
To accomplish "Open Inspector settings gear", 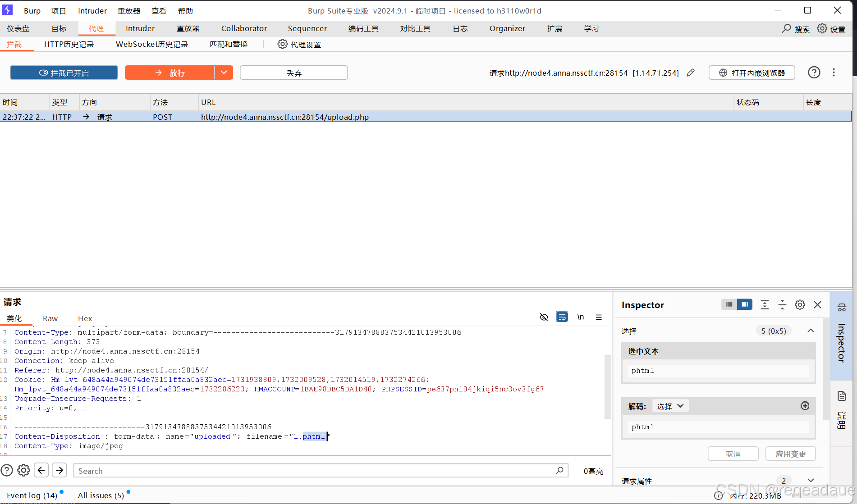I will tap(800, 305).
